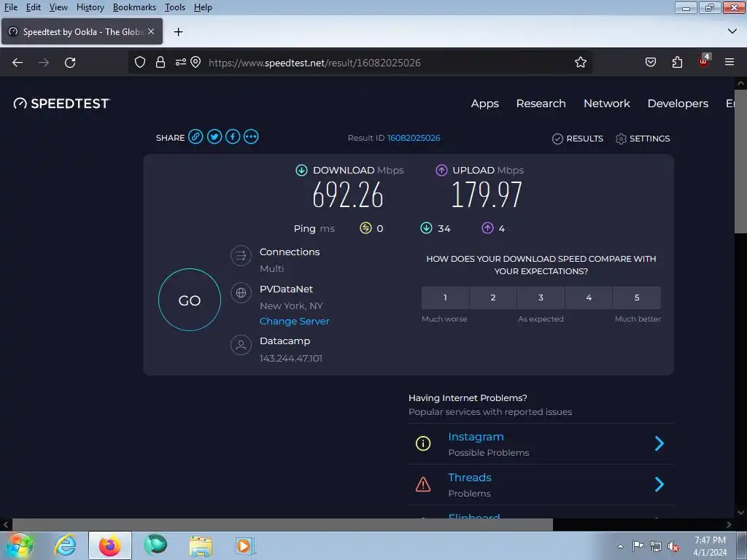Click the site padlock icon
The width and height of the screenshot is (747, 560).
point(160,63)
